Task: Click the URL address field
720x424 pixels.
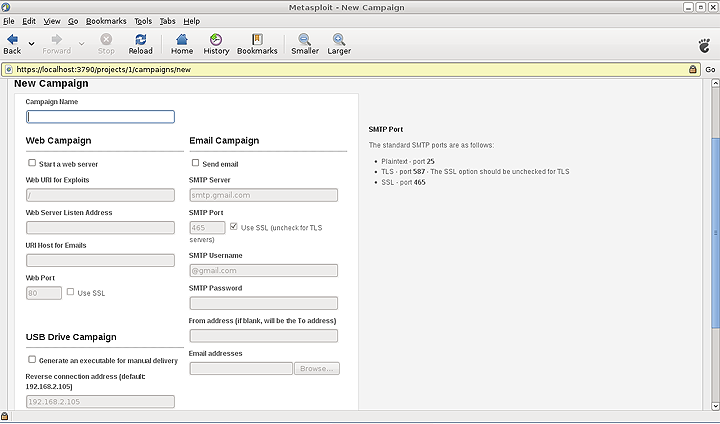Action: (349, 69)
